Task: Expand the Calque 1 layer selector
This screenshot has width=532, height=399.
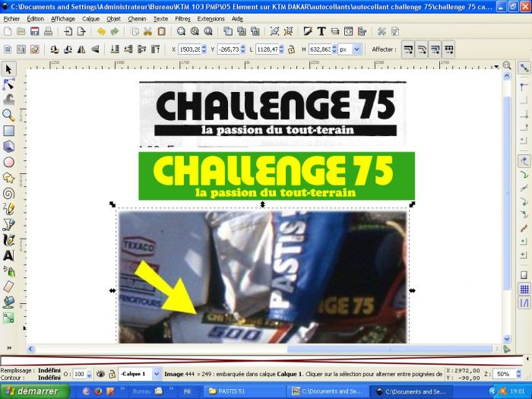Action: point(157,375)
